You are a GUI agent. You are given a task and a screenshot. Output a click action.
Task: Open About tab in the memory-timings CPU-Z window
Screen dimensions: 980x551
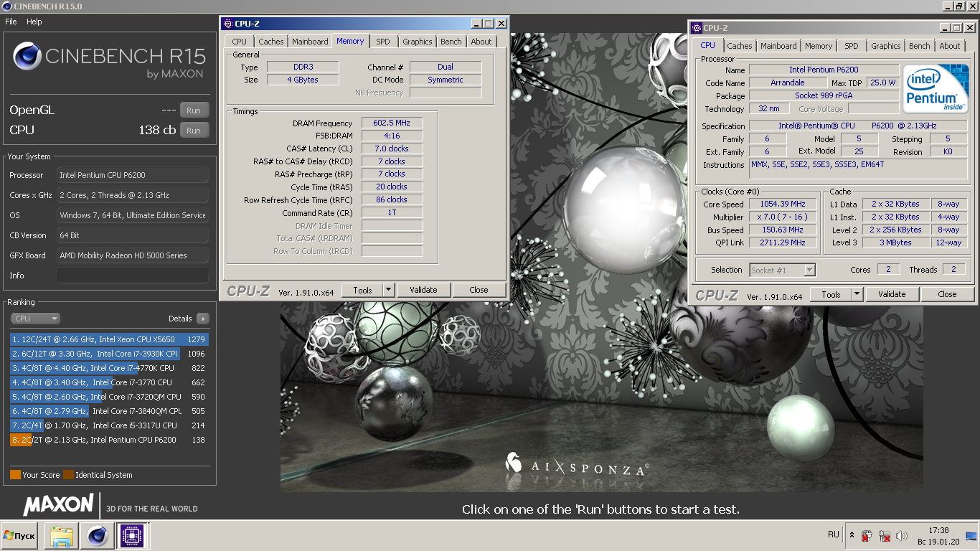coord(481,42)
